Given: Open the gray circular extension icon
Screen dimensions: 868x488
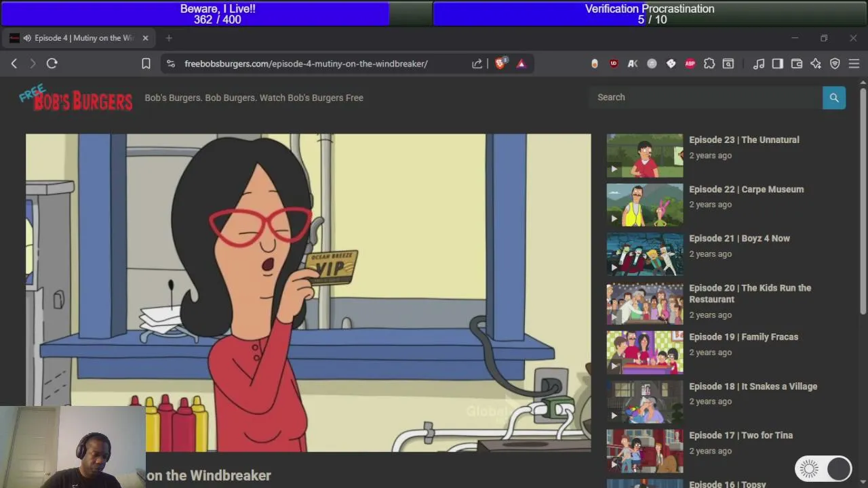Looking at the screenshot, I should pyautogui.click(x=652, y=64).
